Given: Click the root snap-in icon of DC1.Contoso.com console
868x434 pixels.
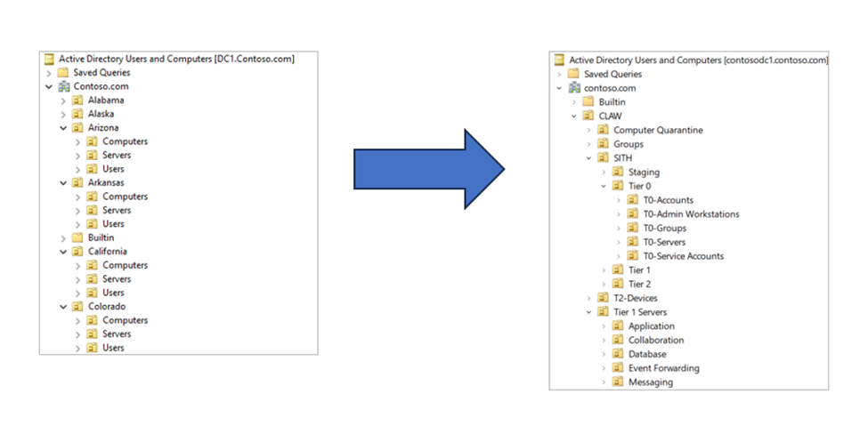Looking at the screenshot, I should point(50,59).
